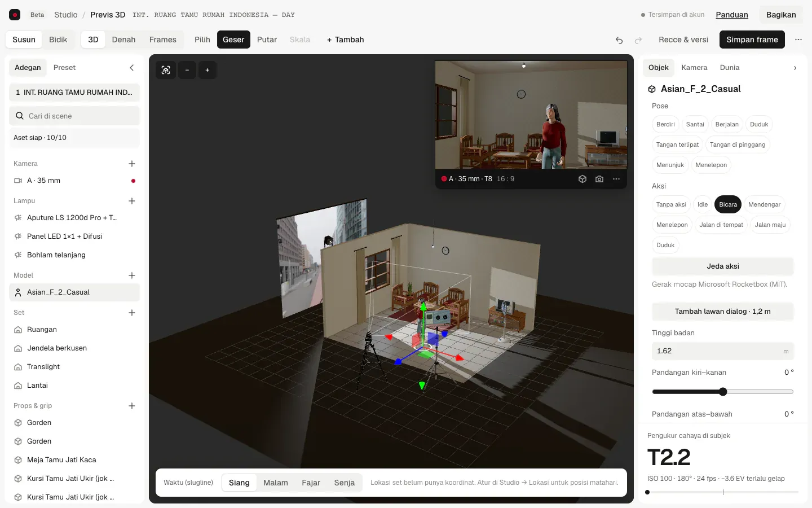Open the + Tambah add menu
Image resolution: width=812 pixels, height=508 pixels.
tap(345, 40)
